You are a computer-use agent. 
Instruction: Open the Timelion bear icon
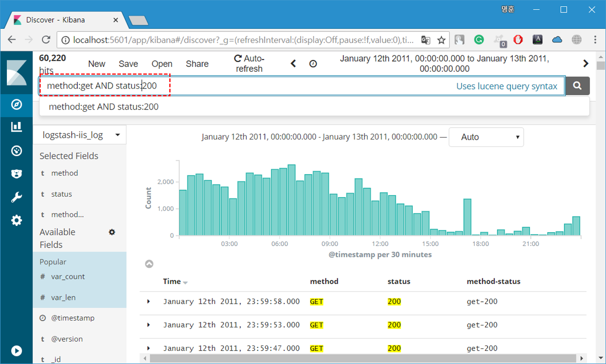tap(16, 174)
